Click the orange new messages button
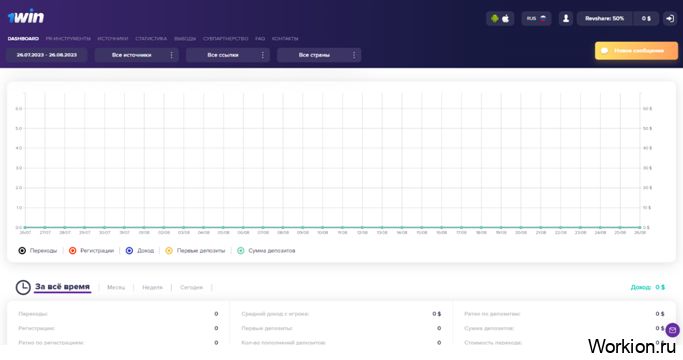Screen dimensions: 683x360 [x=636, y=51]
